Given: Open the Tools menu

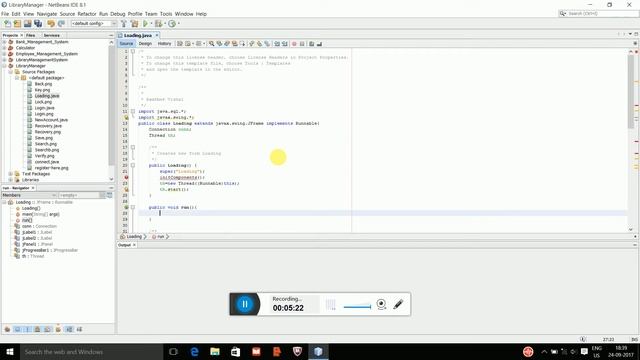Looking at the screenshot, I should pos(166,14).
